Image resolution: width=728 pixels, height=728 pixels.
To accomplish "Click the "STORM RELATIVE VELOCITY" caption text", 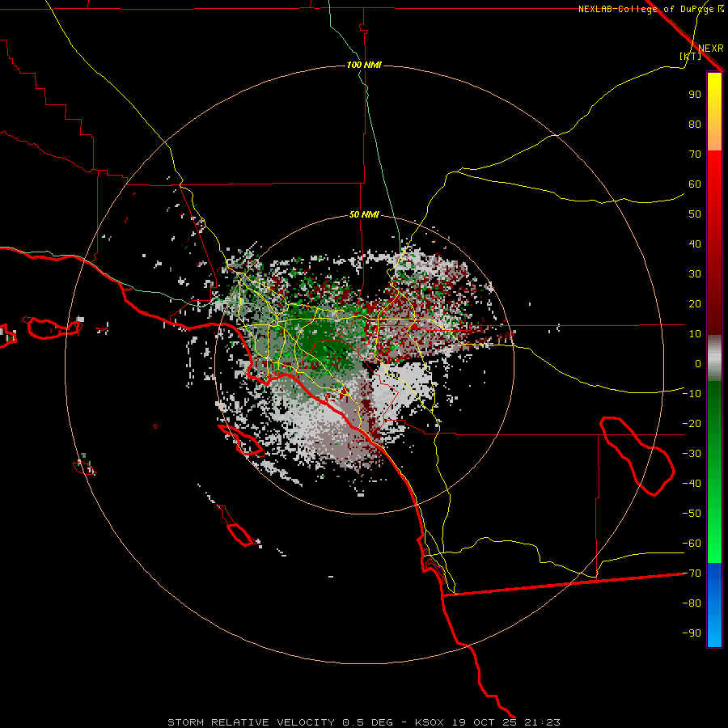I will pos(251,722).
